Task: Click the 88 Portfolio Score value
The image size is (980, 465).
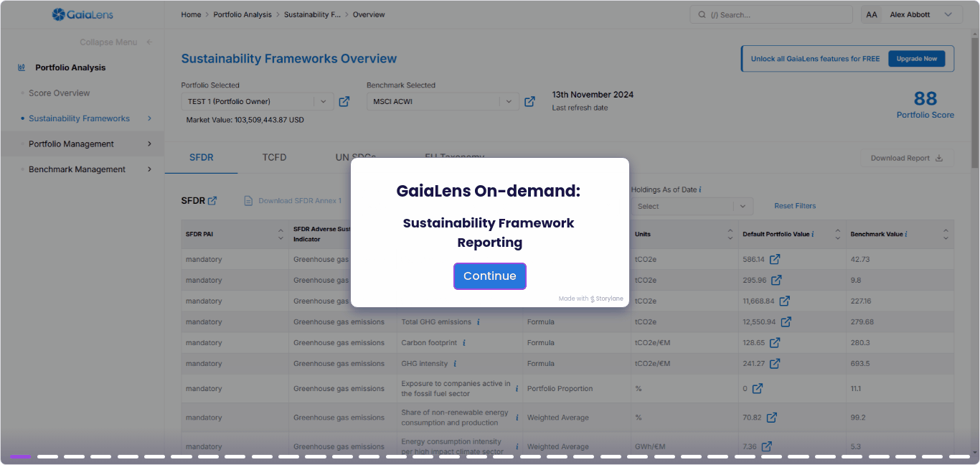Action: (925, 98)
